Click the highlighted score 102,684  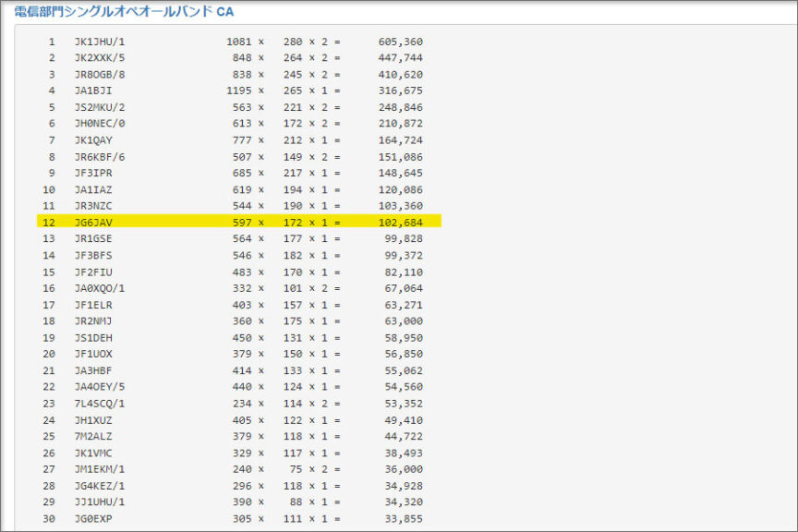pyautogui.click(x=401, y=222)
